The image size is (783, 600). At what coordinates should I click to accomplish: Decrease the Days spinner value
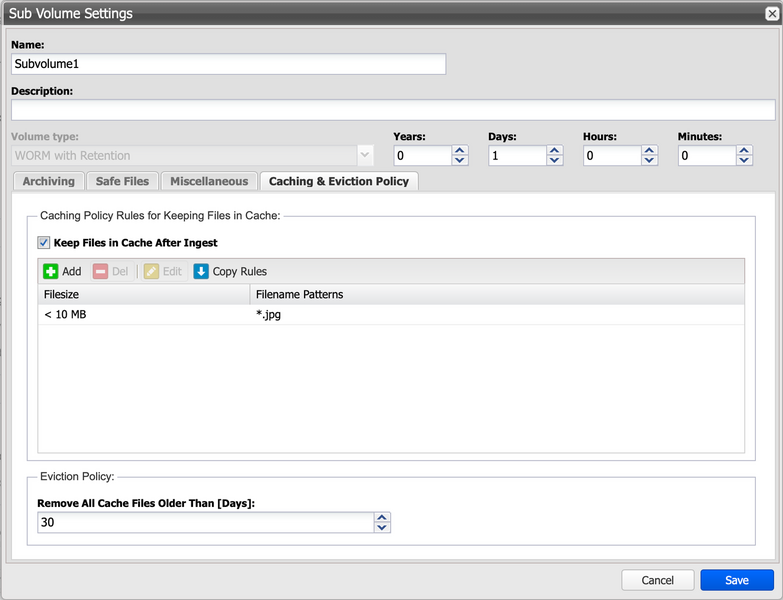(555, 160)
